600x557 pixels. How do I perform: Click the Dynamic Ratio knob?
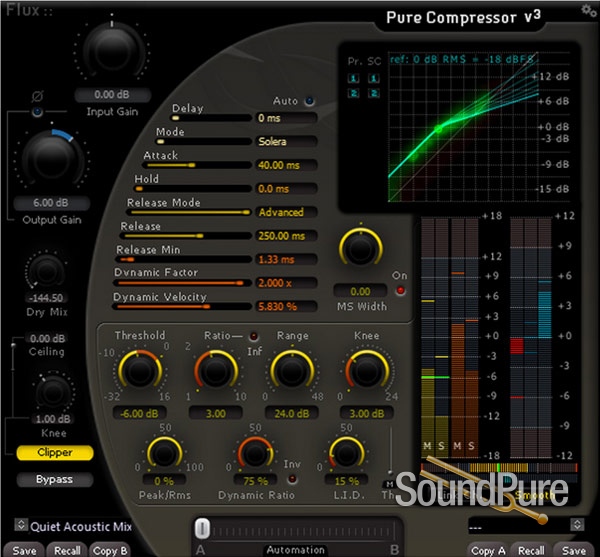coord(255,454)
